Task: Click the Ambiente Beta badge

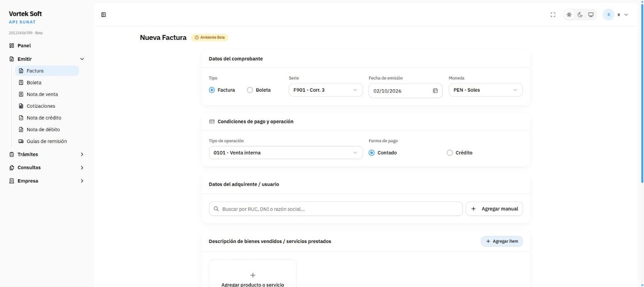Action: click(209, 37)
